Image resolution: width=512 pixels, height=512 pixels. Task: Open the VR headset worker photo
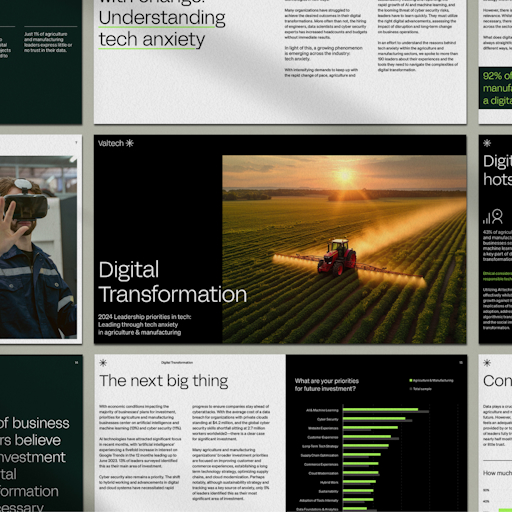pyautogui.click(x=38, y=247)
